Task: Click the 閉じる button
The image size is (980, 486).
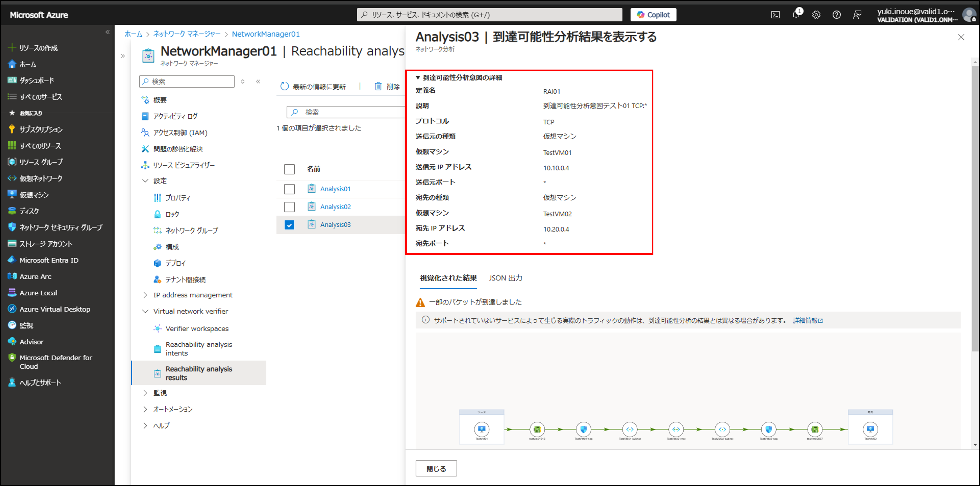Action: coord(436,468)
